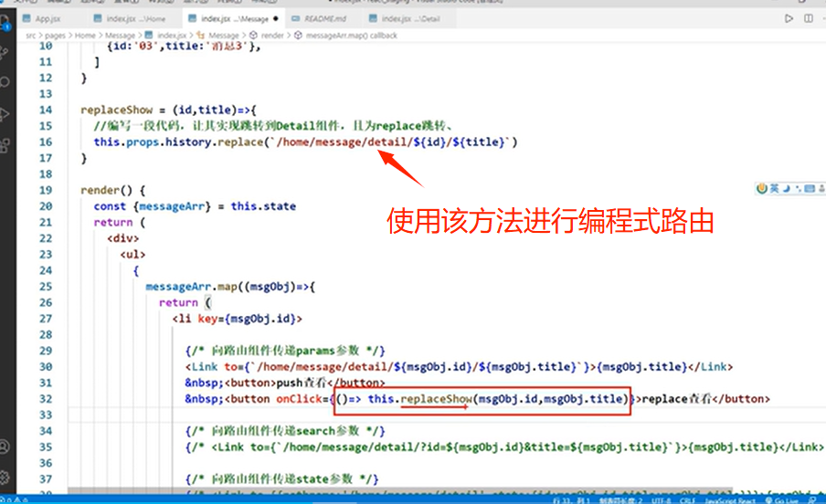This screenshot has width=826, height=504.
Task: Click the split editor icon
Action: coord(809,18)
